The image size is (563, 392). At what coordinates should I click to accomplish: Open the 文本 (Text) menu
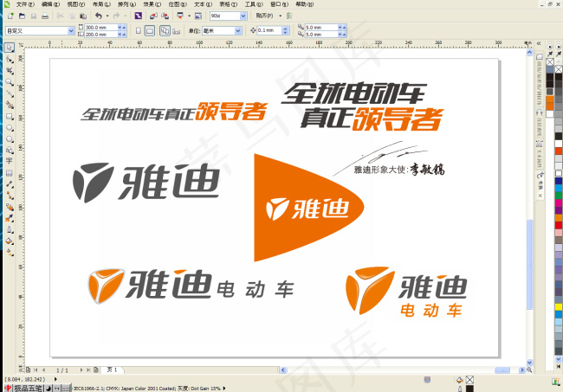click(204, 4)
